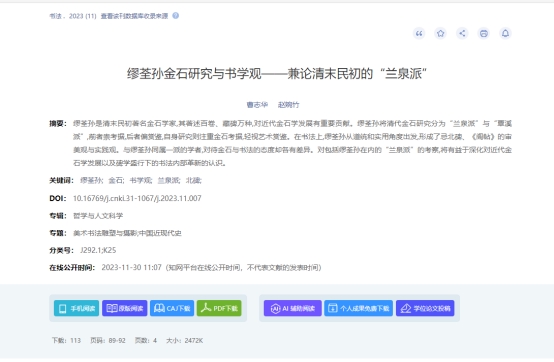The image size is (554, 362).
Task: Open author 曹志华 profile
Action: 257,105
